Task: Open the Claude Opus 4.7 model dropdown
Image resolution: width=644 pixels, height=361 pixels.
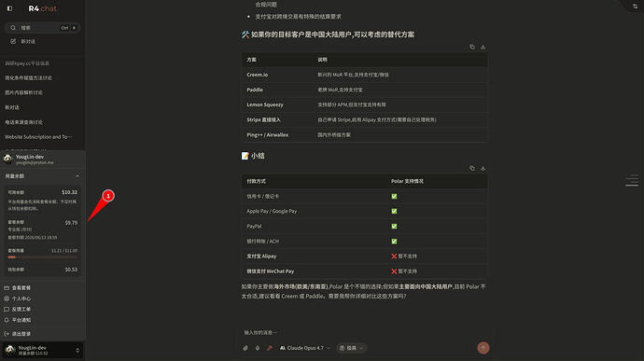Action: pos(305,348)
